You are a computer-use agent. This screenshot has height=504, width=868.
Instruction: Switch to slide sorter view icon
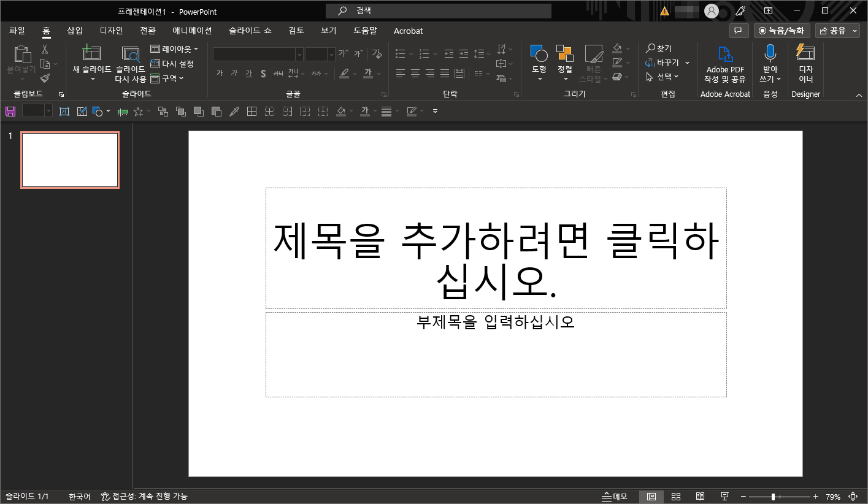coord(675,496)
